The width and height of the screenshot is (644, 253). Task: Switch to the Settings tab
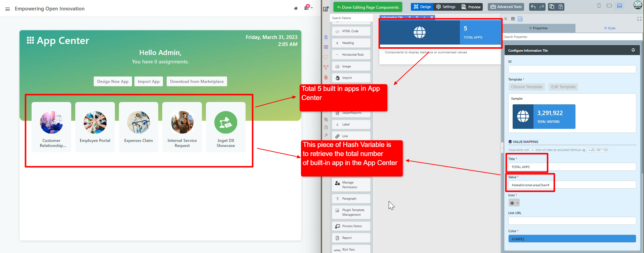click(x=446, y=7)
